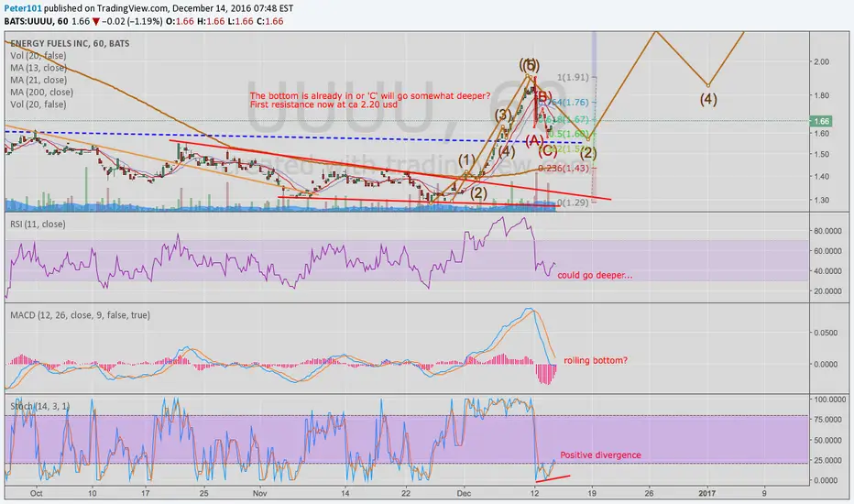Click the TradingView.com text in the header
This screenshot has width=854, height=504.
(134, 8)
